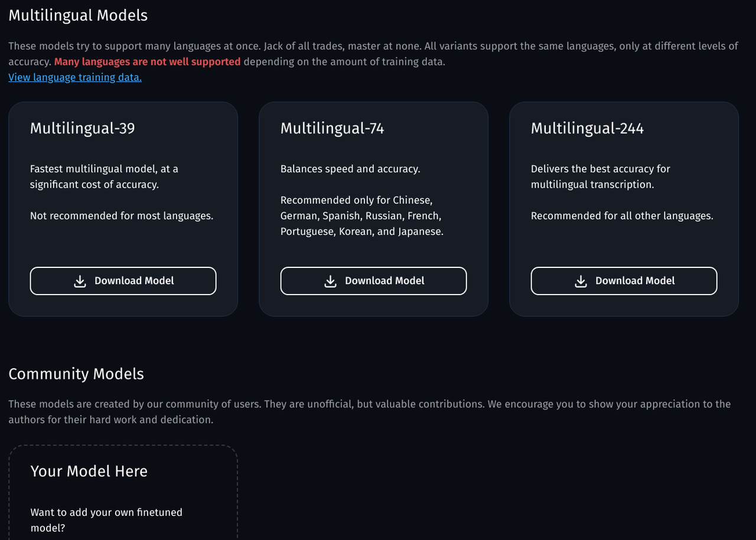Image resolution: width=756 pixels, height=540 pixels.
Task: Click the Multilingual Models section heading
Action: [x=78, y=15]
